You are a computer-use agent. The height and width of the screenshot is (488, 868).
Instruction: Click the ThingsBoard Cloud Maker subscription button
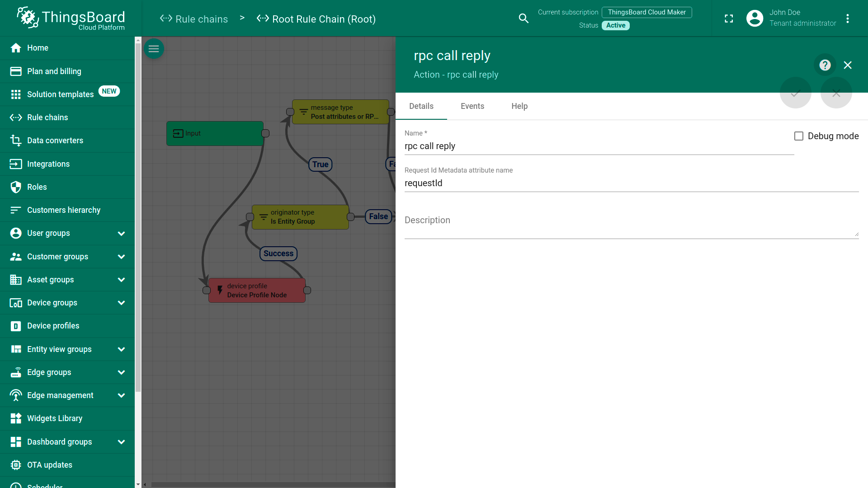pyautogui.click(x=646, y=12)
